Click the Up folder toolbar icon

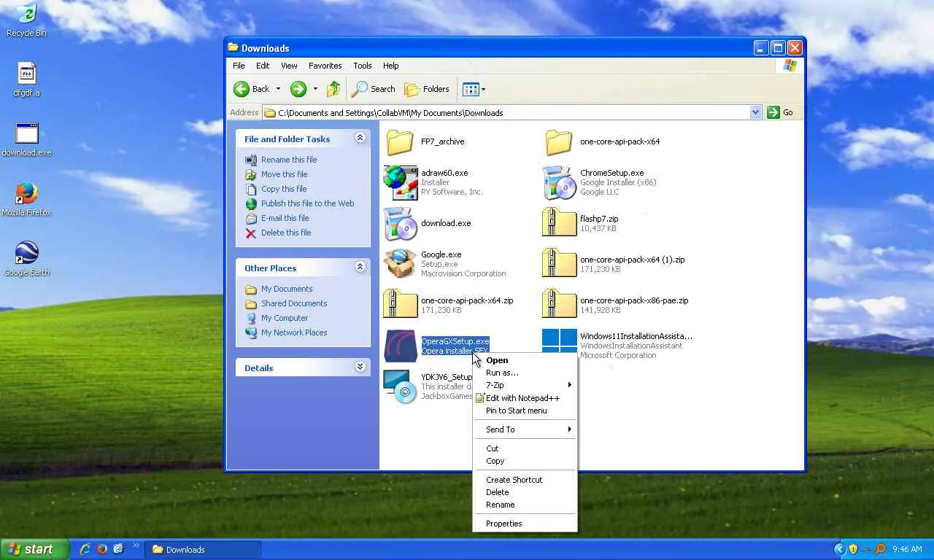tap(333, 89)
